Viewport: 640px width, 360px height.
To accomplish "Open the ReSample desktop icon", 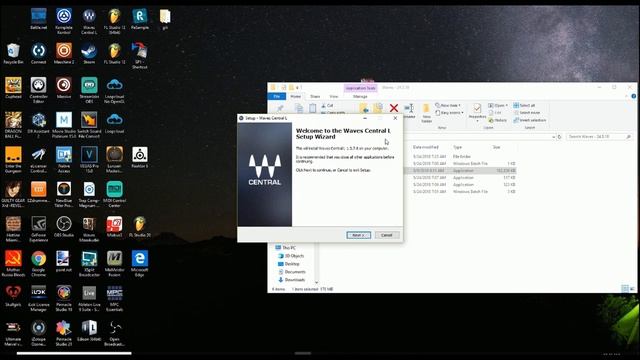I will [140, 19].
